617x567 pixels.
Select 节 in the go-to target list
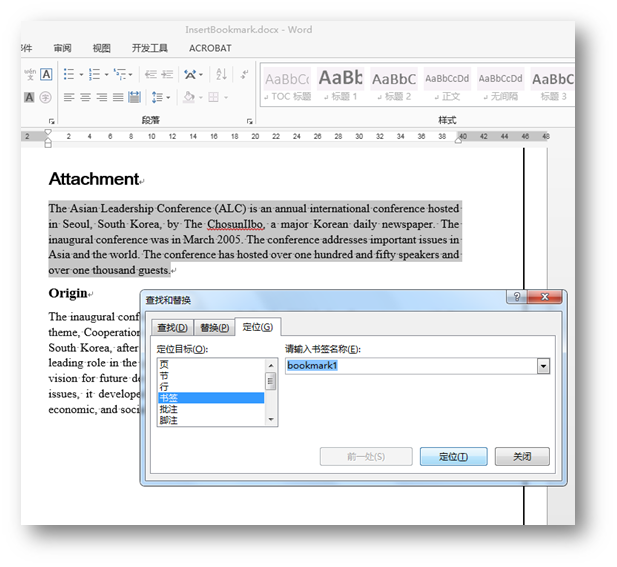click(211, 376)
